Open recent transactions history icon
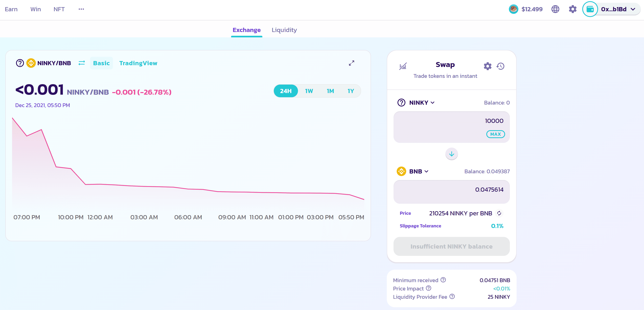Image resolution: width=644 pixels, height=310 pixels. coord(500,66)
